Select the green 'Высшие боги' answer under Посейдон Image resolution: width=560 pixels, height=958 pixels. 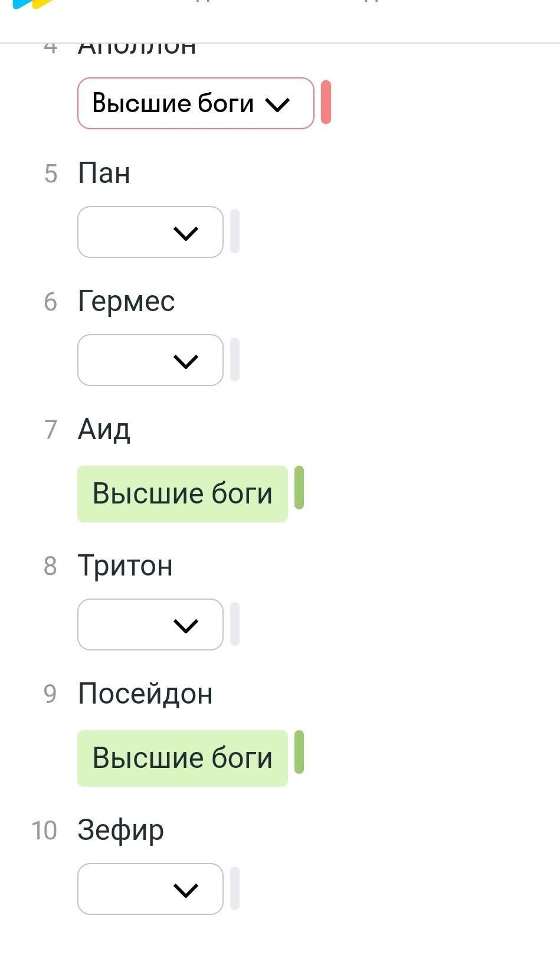point(182,758)
